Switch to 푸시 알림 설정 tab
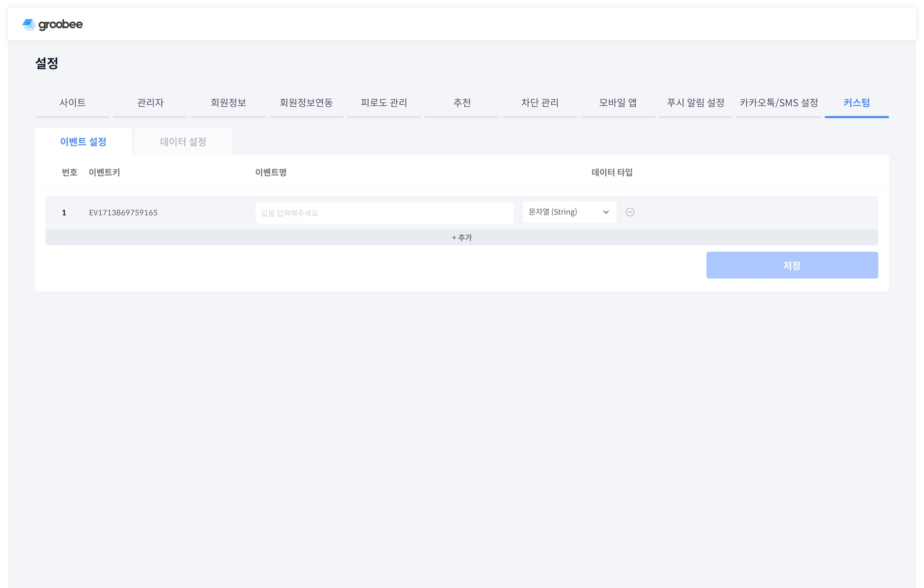This screenshot has width=924, height=588. 695,103
